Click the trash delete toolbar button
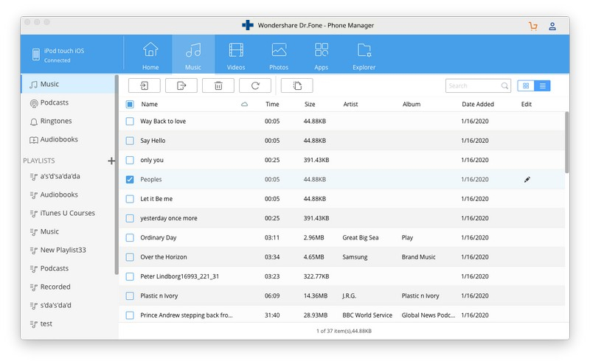 pos(218,85)
